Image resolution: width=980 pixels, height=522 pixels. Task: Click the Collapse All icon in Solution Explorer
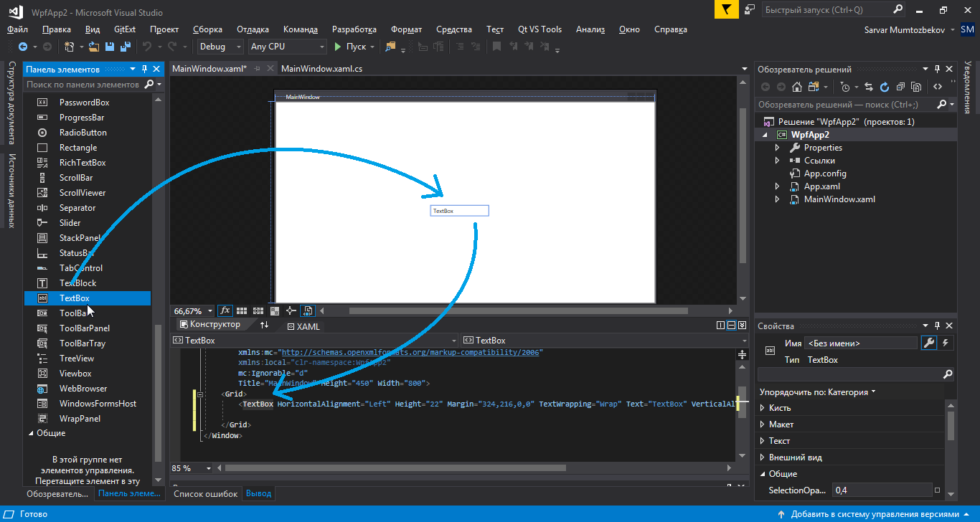click(x=900, y=87)
